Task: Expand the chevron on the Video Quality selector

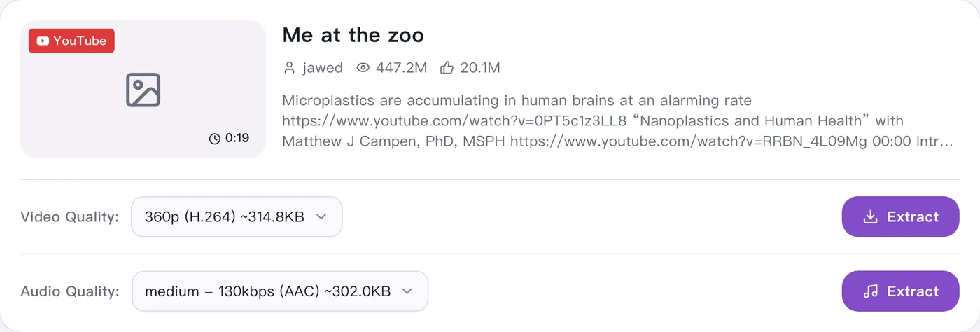Action: coord(321,216)
